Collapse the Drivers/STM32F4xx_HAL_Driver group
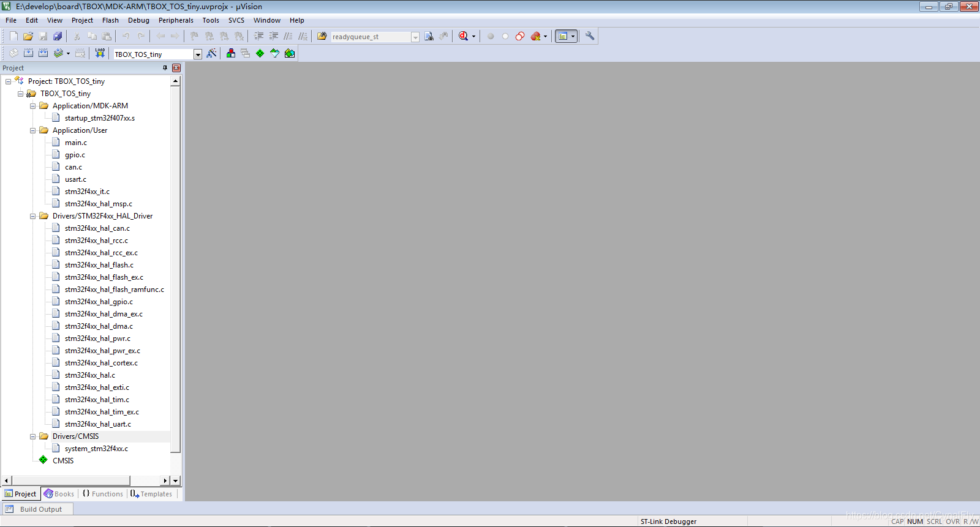The height and width of the screenshot is (527, 980). click(33, 216)
